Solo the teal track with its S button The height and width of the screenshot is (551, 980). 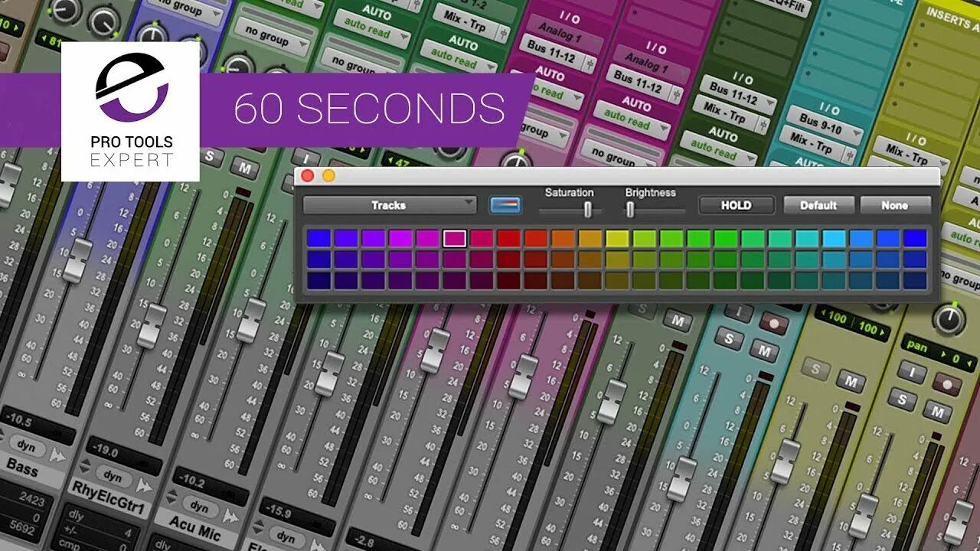[729, 337]
